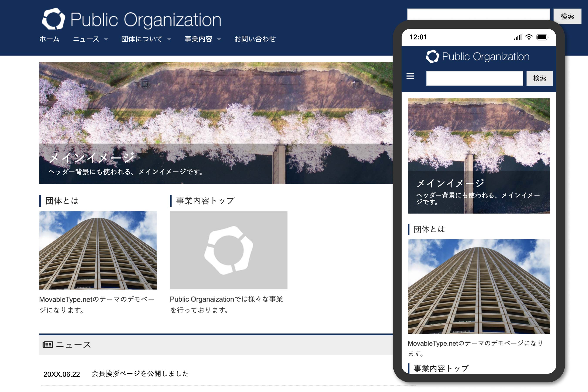Open the mobile 団体とは heading link
The image size is (588, 392).
point(429,229)
